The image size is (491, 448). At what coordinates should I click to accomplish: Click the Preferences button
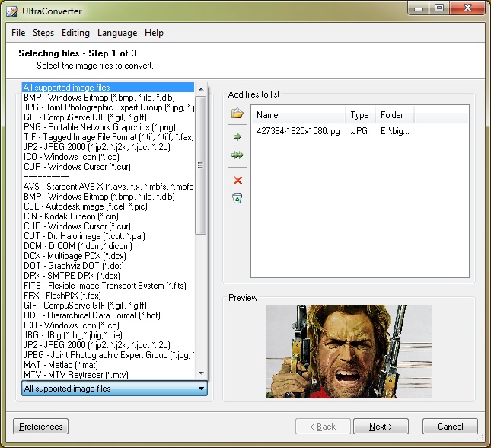point(41,427)
